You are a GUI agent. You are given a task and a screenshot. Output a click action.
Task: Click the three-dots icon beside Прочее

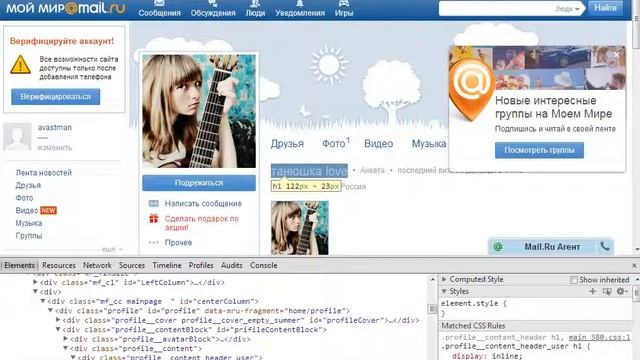tap(153, 242)
